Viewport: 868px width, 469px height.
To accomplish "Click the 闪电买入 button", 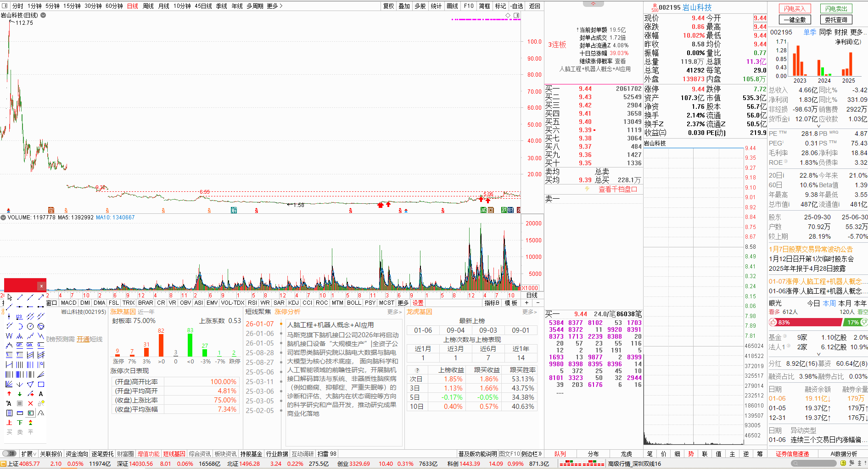I will (x=795, y=8).
